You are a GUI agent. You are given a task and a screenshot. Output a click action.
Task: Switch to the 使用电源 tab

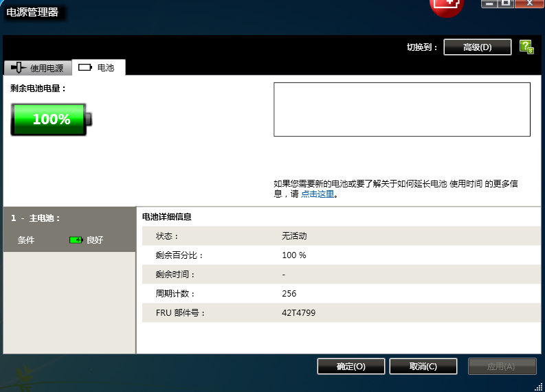tap(38, 67)
